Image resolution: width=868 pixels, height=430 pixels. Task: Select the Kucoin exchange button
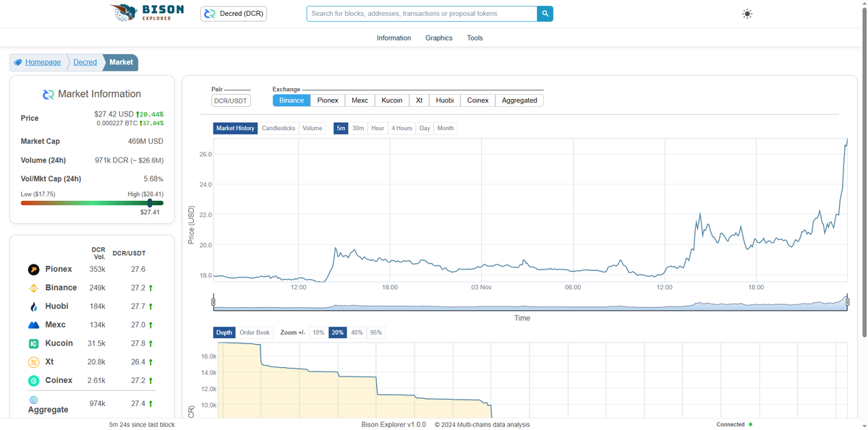click(392, 100)
